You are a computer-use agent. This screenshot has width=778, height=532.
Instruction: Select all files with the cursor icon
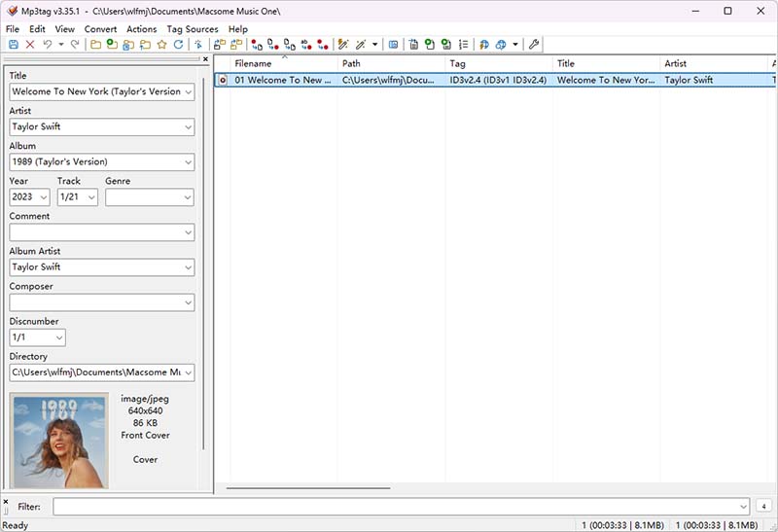[198, 45]
